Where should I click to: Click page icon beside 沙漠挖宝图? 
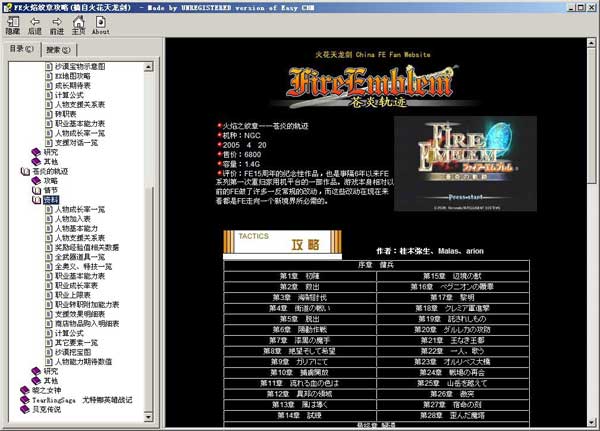(49, 352)
